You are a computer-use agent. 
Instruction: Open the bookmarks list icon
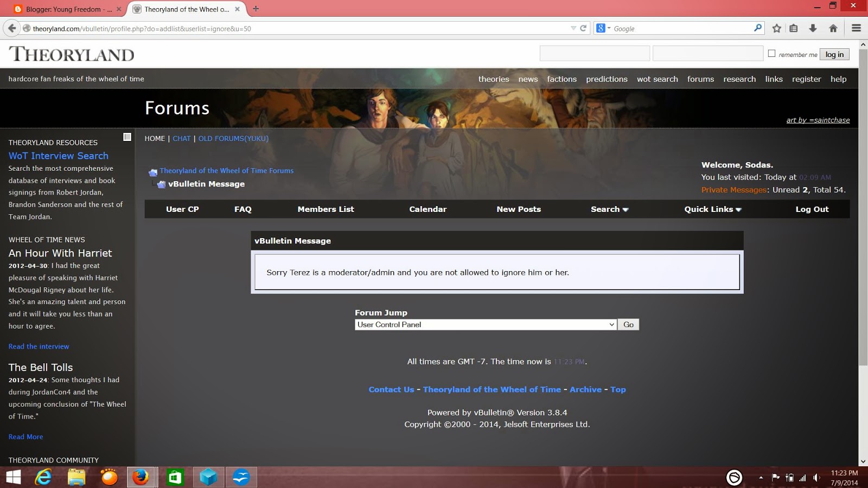click(794, 28)
